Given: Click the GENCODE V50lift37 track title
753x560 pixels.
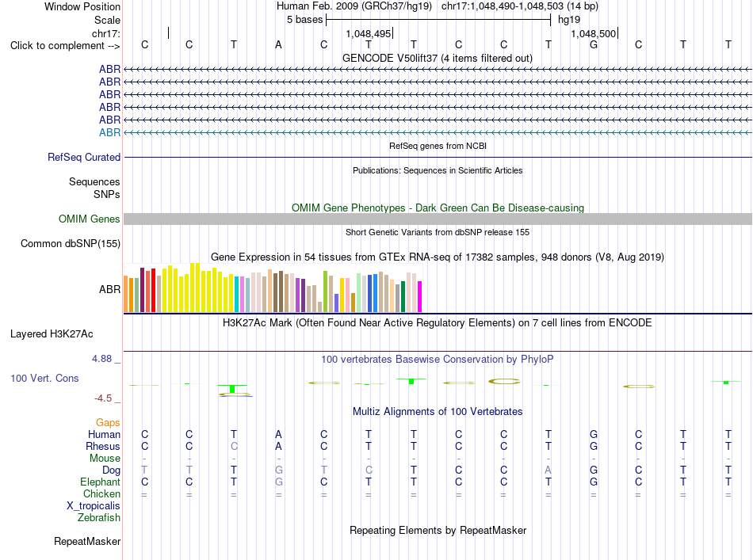Looking at the screenshot, I should point(438,58).
